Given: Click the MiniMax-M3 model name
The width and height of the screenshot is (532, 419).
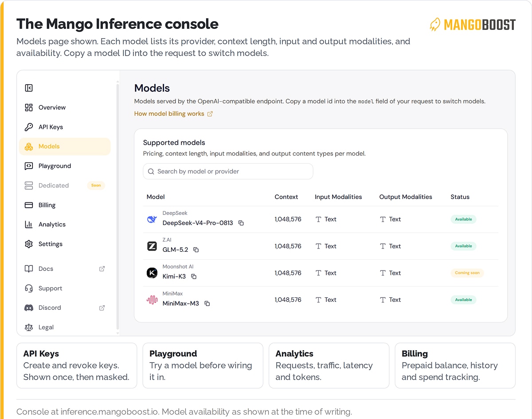Looking at the screenshot, I should 181,304.
